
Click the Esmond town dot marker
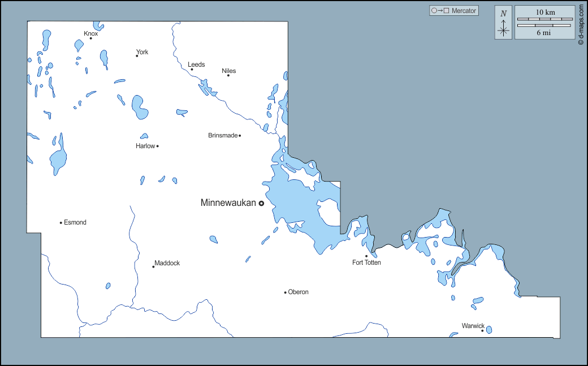coord(61,222)
